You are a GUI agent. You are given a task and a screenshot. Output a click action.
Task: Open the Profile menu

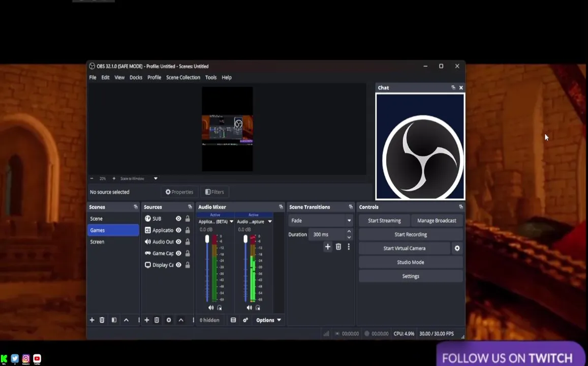click(154, 77)
